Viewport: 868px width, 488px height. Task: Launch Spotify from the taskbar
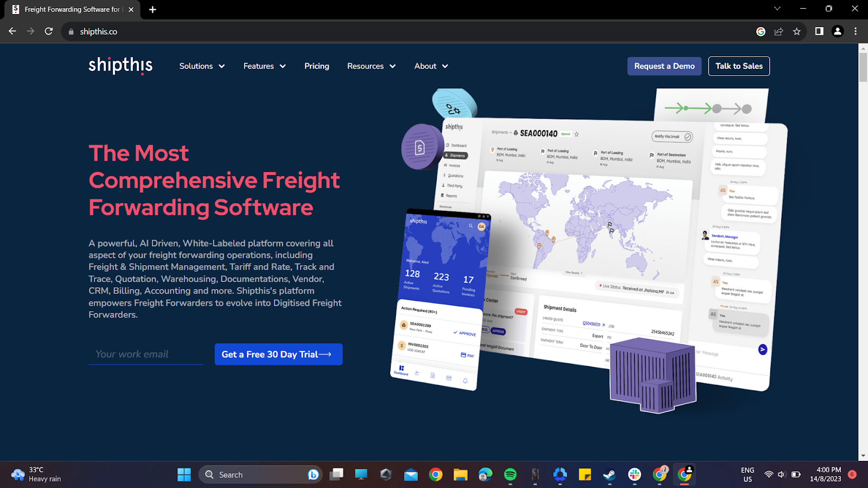509,474
